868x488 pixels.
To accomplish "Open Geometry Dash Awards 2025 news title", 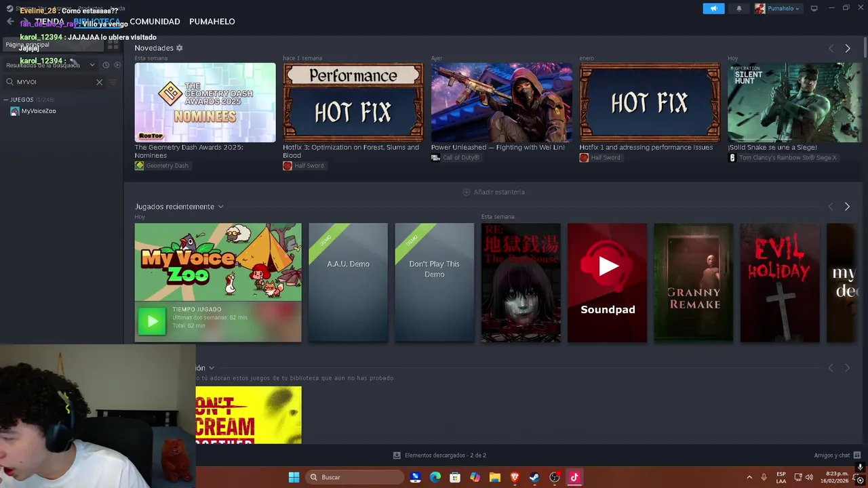I will [189, 151].
